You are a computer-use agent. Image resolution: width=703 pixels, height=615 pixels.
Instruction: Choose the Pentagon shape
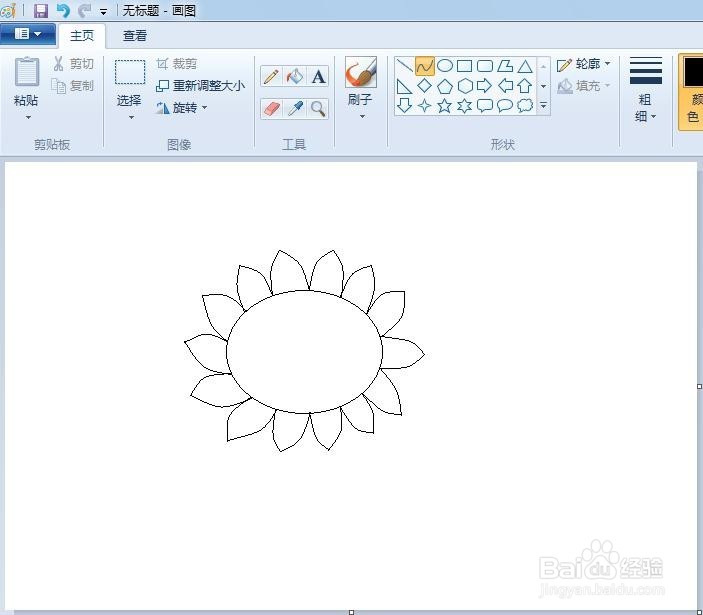444,86
